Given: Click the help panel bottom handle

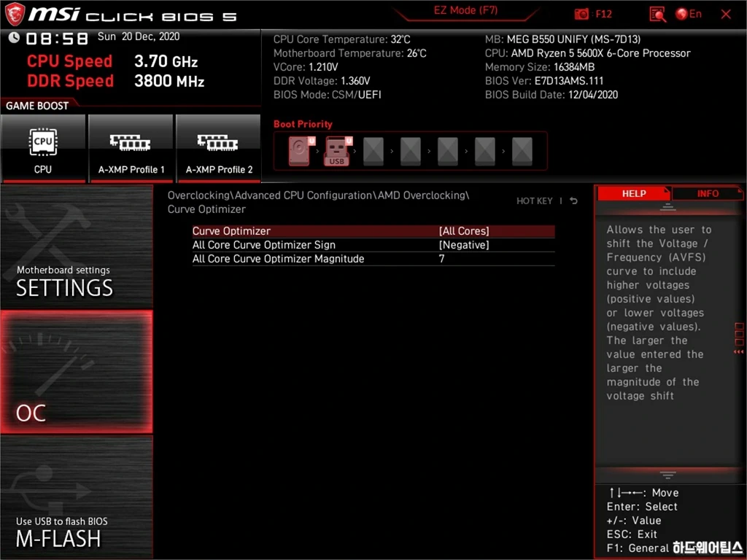Looking at the screenshot, I should click(x=667, y=475).
